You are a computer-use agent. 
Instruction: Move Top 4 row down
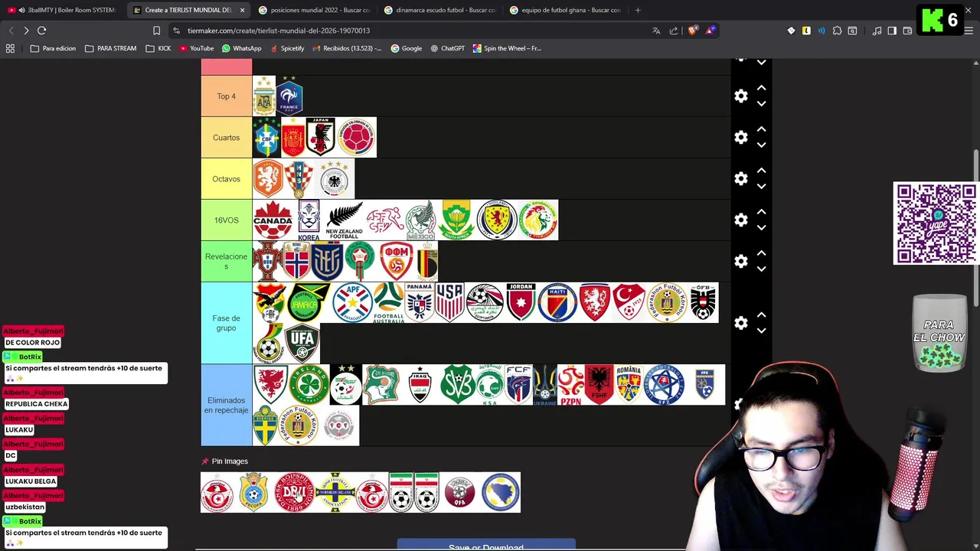point(761,104)
